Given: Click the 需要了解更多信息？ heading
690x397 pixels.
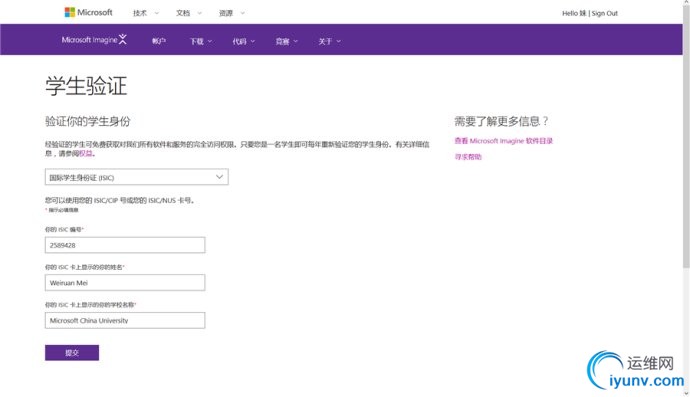Looking at the screenshot, I should point(501,121).
